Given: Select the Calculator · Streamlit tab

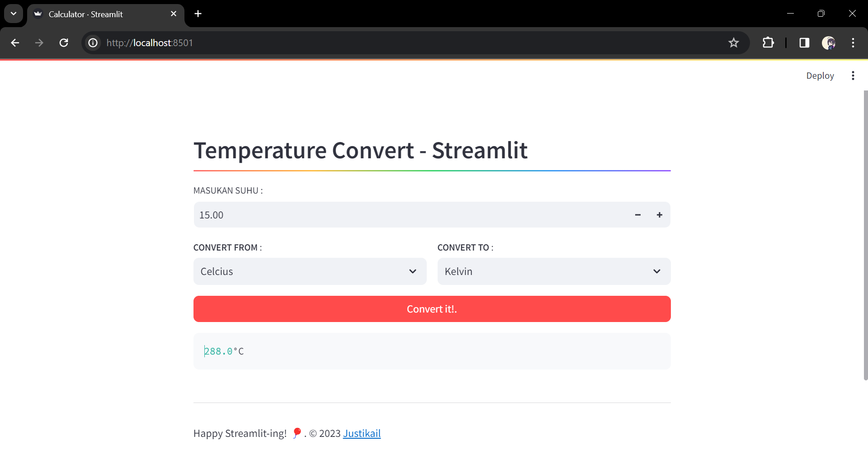Looking at the screenshot, I should pyautogui.click(x=106, y=15).
